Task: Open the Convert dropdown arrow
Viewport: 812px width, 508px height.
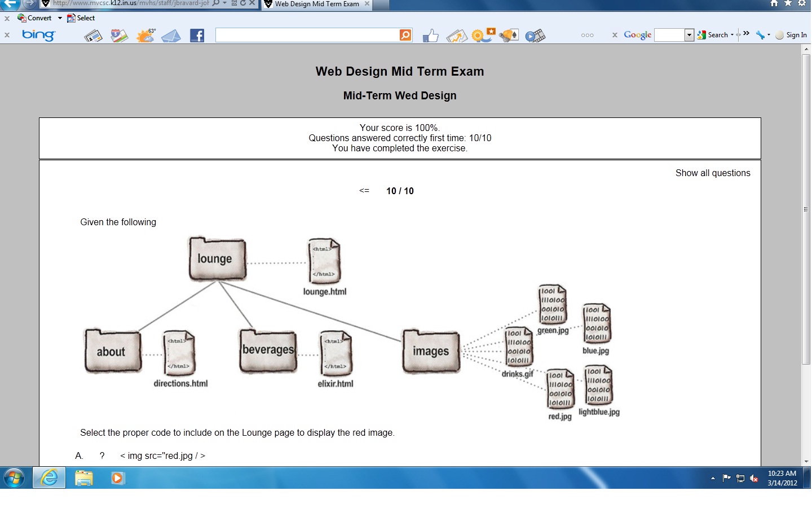Action: tap(60, 18)
